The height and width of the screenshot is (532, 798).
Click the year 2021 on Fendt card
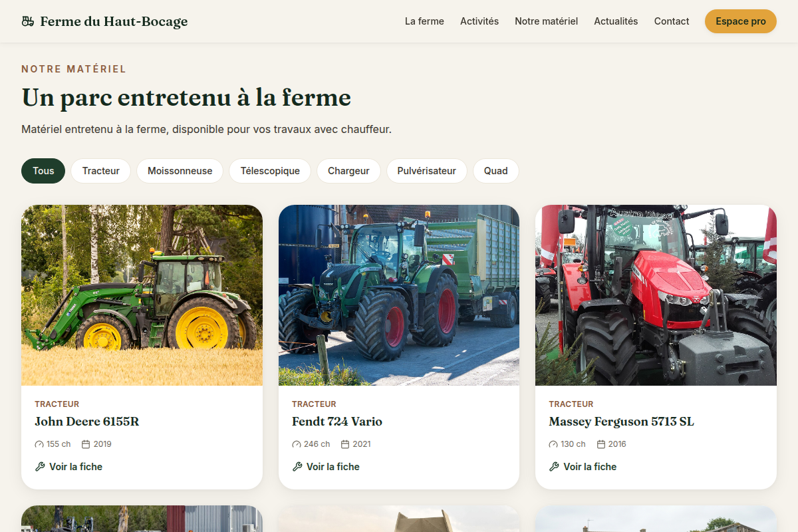[362, 444]
